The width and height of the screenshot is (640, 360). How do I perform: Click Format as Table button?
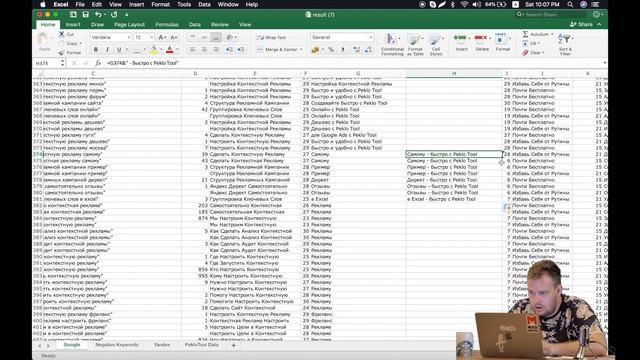pos(415,44)
